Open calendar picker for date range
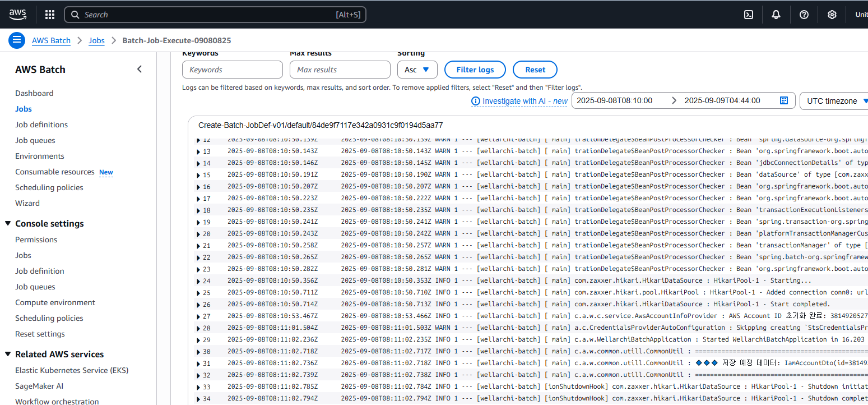Screen dimensions: 868x405 pos(784,100)
